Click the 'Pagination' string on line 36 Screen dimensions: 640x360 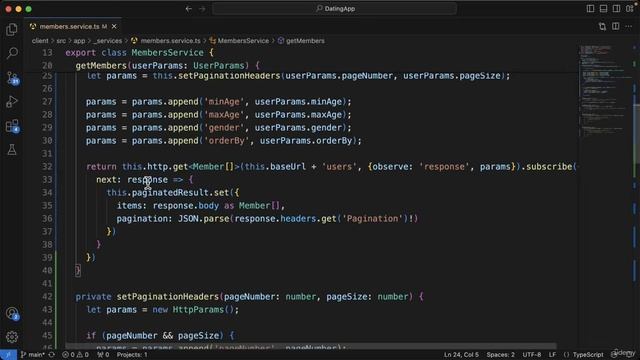click(372, 219)
